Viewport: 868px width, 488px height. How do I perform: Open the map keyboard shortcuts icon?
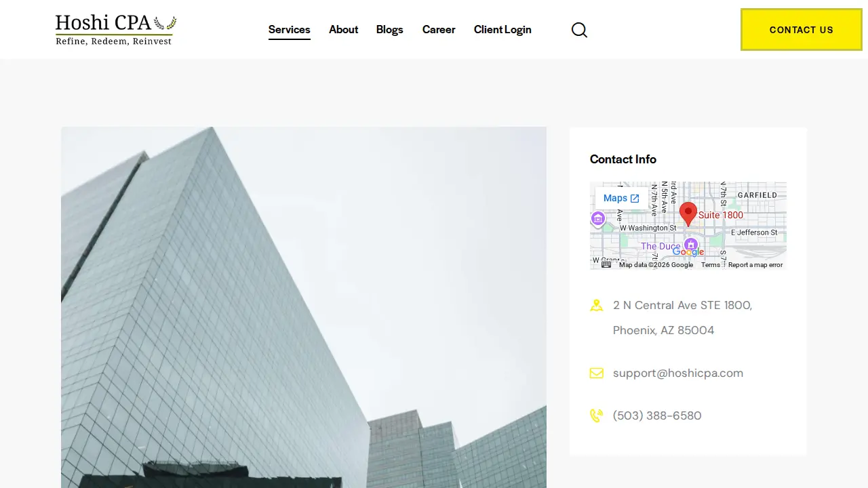click(x=606, y=264)
